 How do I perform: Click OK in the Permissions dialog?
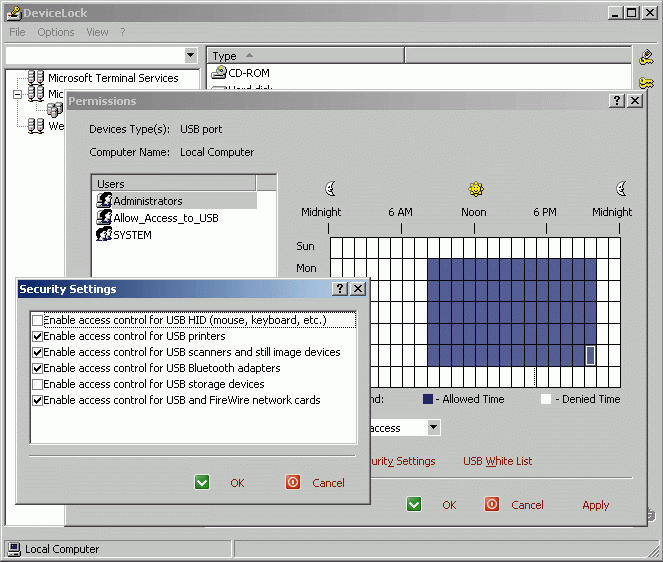[449, 505]
